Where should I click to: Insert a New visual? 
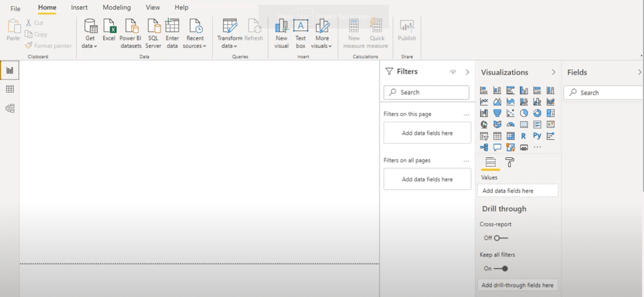click(281, 34)
